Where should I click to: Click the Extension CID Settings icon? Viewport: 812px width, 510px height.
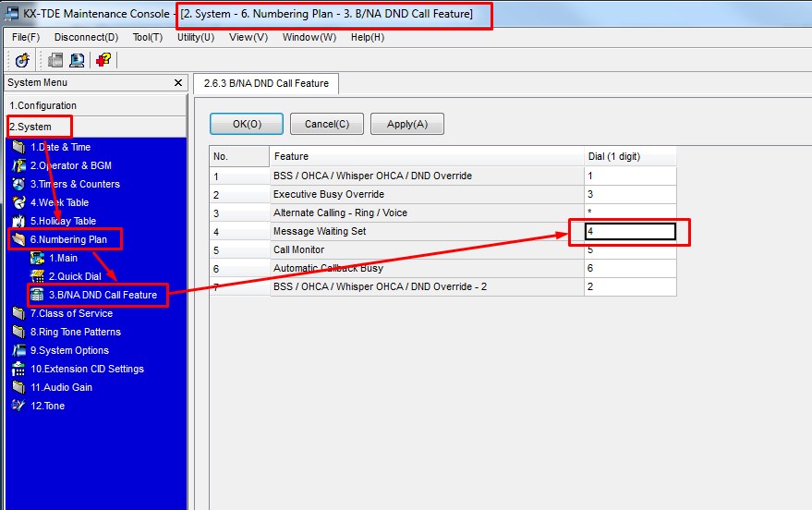click(x=18, y=369)
